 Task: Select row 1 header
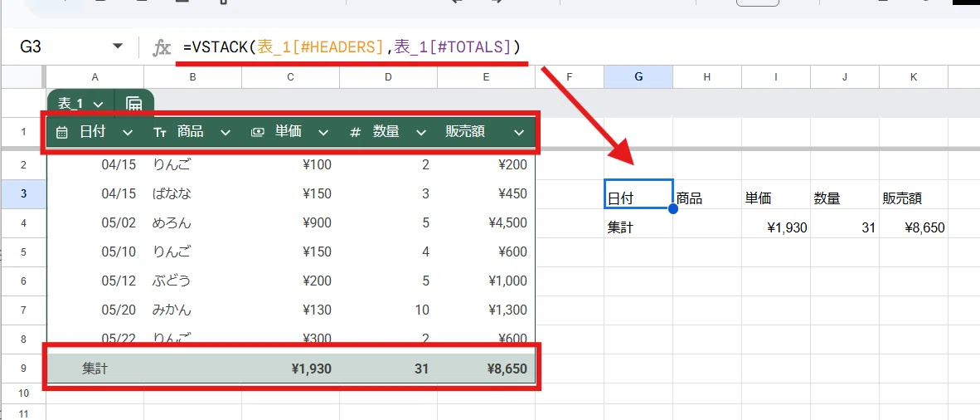point(23,132)
